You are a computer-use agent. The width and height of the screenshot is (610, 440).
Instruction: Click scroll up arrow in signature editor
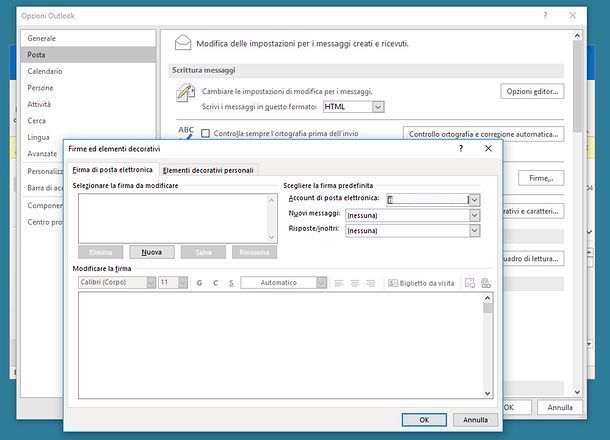(487, 298)
